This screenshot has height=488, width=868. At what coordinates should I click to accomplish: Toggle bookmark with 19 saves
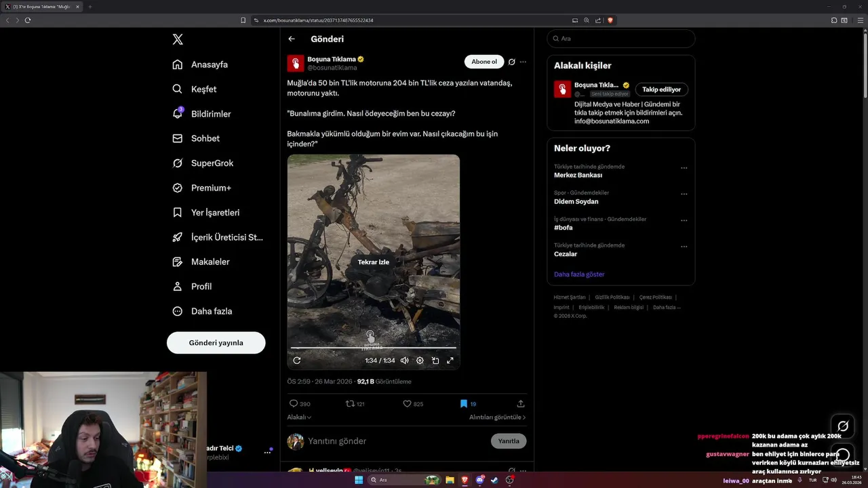[x=468, y=403]
